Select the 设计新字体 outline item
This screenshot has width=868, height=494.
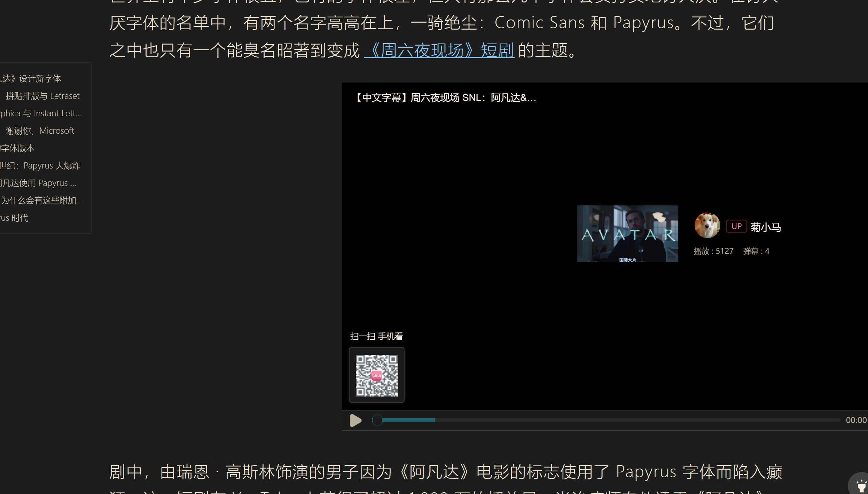[31, 79]
